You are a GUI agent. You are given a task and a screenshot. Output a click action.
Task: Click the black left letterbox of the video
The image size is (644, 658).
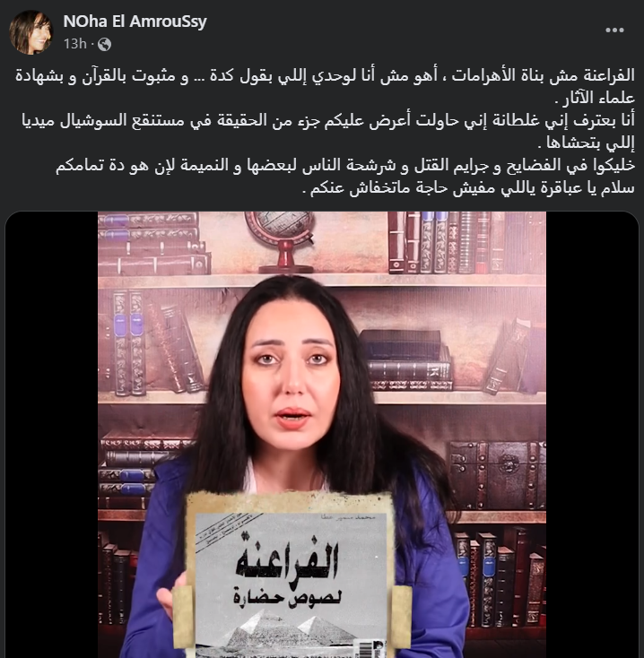coord(52,434)
